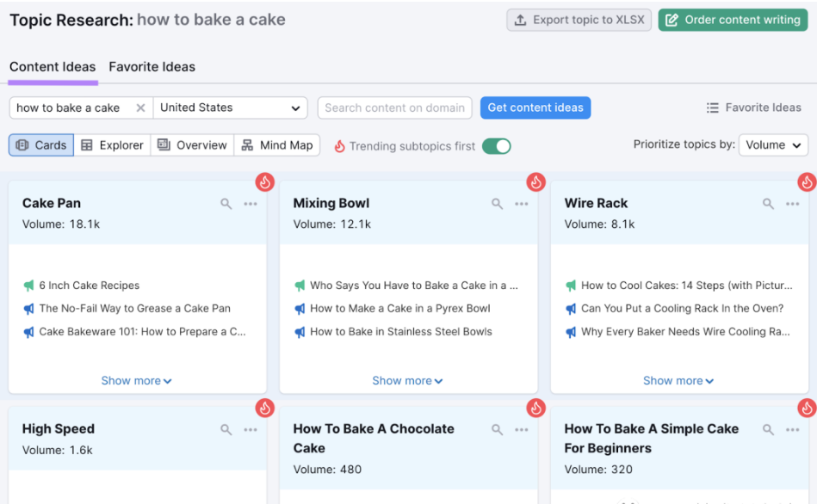
Task: Open three-dot menu on Simple Cake For Beginners card
Action: [x=793, y=429]
